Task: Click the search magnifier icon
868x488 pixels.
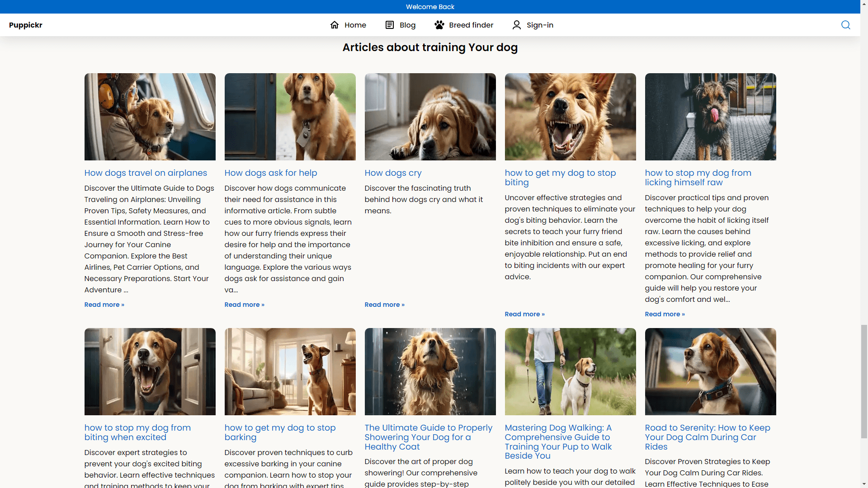Action: (x=845, y=25)
